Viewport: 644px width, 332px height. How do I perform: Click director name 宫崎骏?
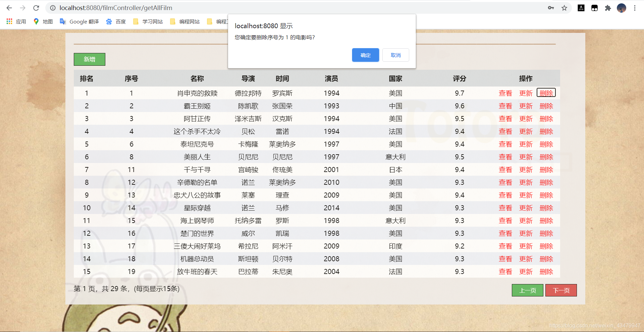click(248, 170)
